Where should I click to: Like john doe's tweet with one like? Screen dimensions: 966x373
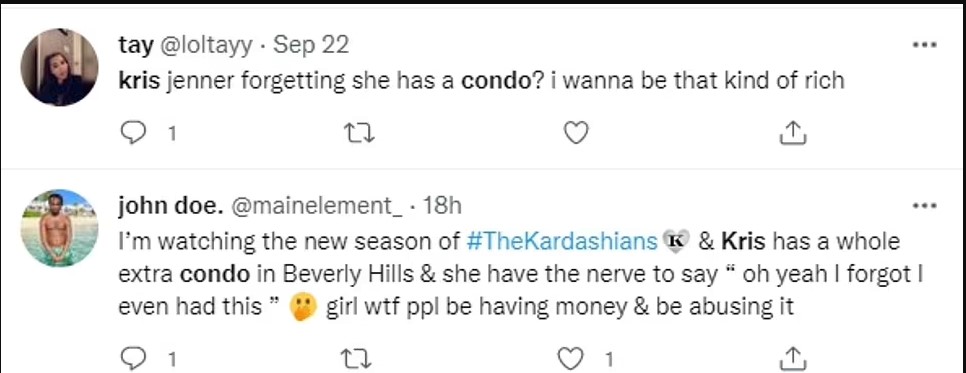(572, 358)
